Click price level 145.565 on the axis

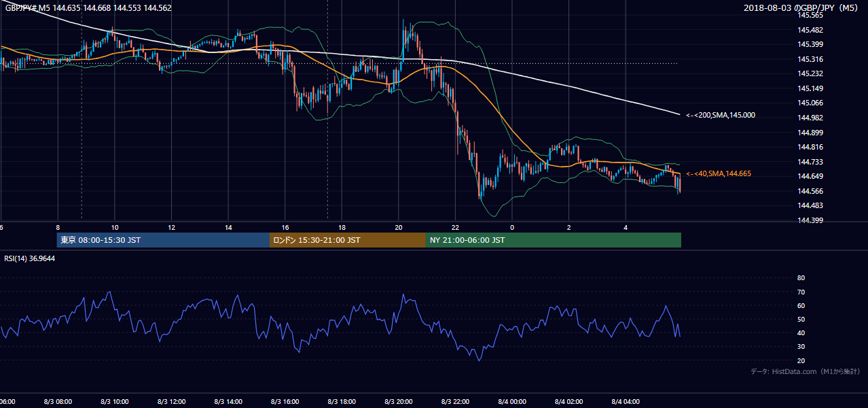pyautogui.click(x=810, y=15)
